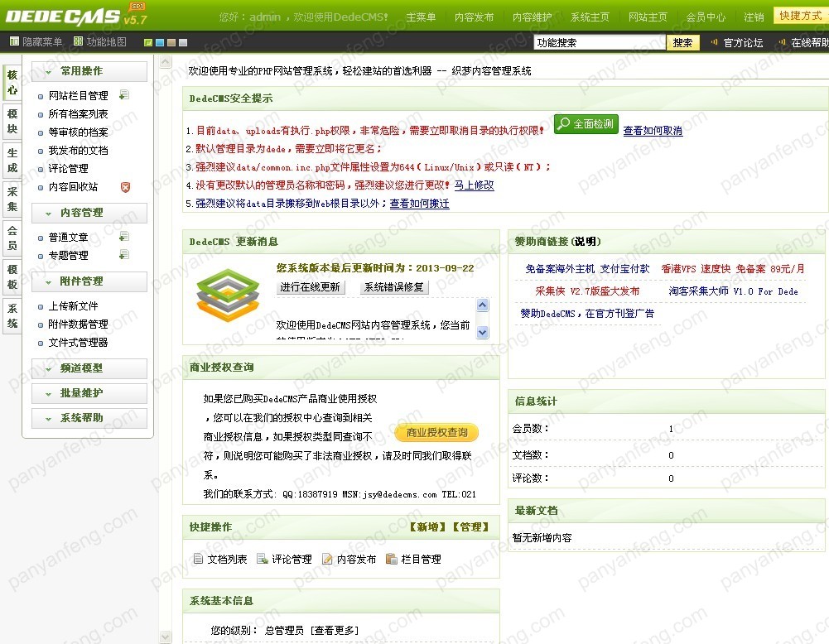Select the blue skin color swatch
The width and height of the screenshot is (829, 644).
tap(160, 42)
